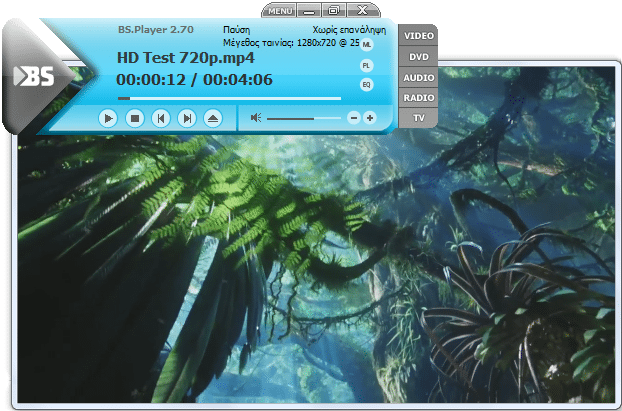The width and height of the screenshot is (622, 411).
Task: Switch to the AUDIO tab
Action: [x=419, y=78]
